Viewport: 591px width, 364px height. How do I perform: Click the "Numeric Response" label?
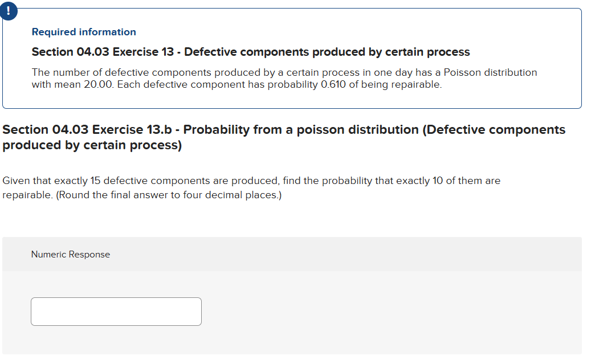[71, 255]
